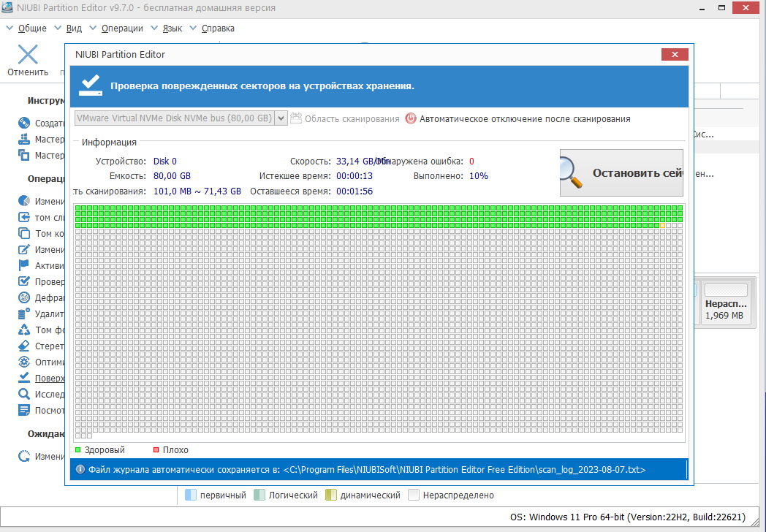The image size is (766, 532).
Task: Click the overlapping squares icon of second Мастер
Action: click(x=24, y=156)
